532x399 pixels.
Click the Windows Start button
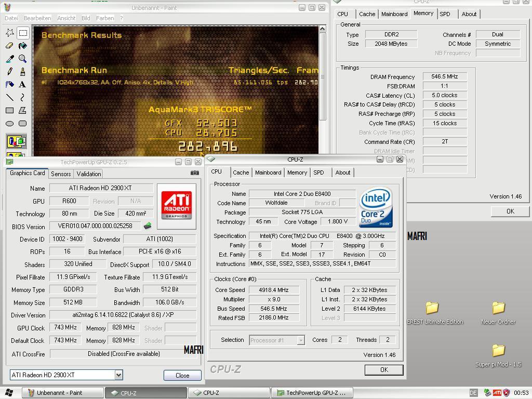tap(9, 393)
